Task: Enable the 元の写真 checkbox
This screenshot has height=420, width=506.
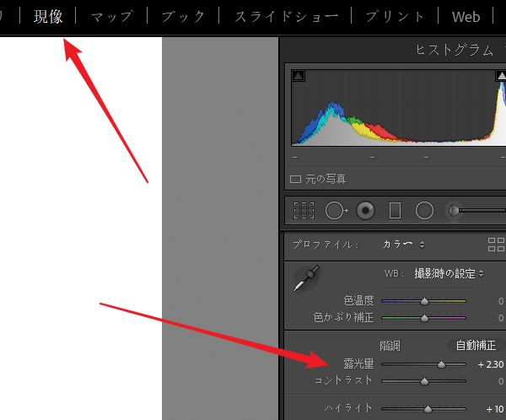Action: pyautogui.click(x=295, y=179)
